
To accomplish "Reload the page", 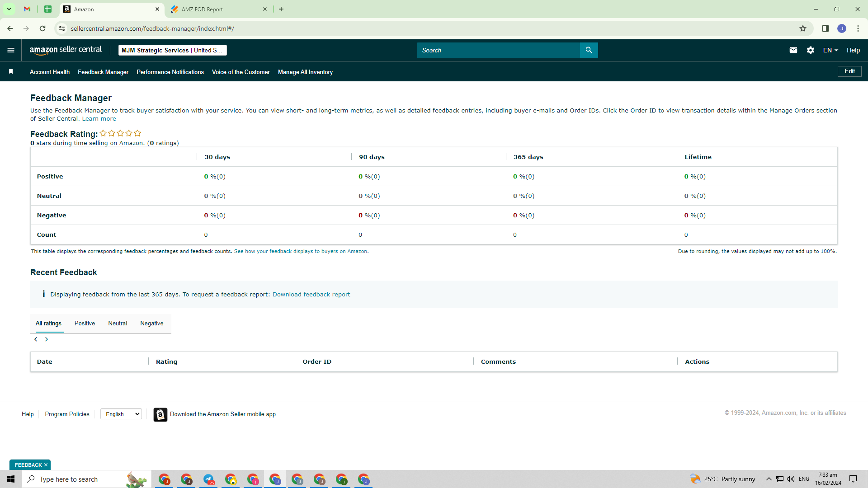I will point(42,28).
